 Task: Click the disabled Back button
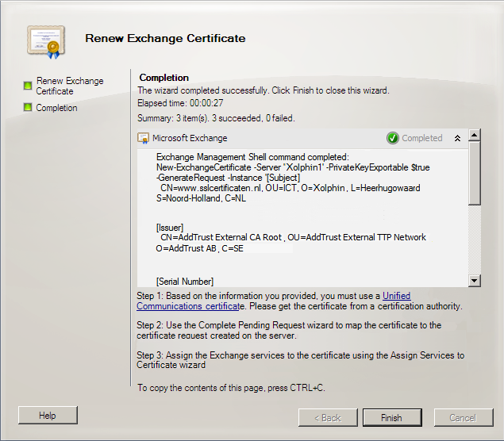[x=328, y=417]
